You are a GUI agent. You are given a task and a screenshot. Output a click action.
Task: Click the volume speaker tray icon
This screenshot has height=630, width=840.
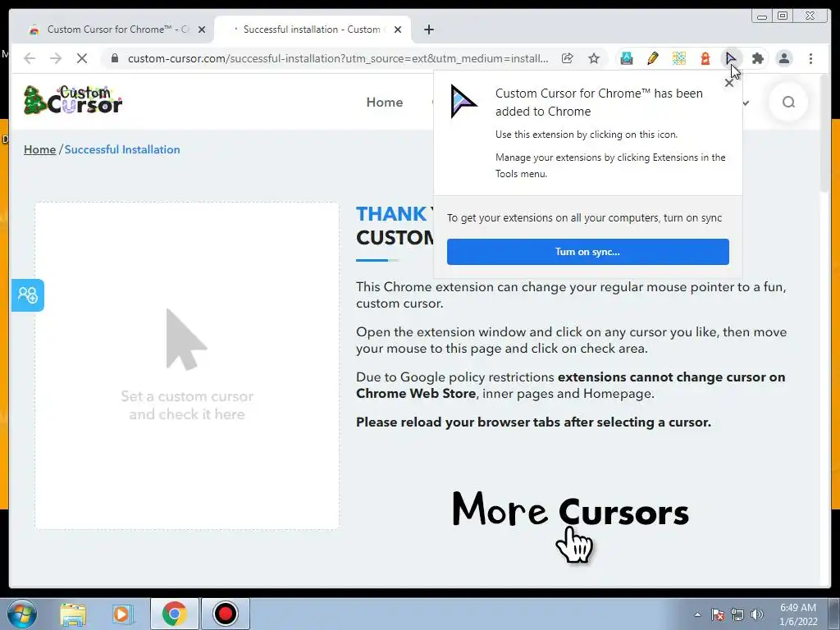point(756,614)
